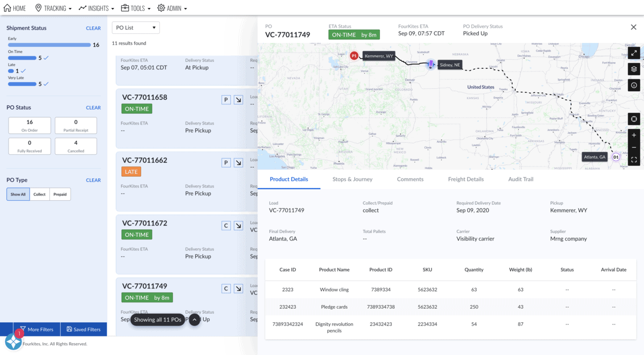Open fullscreen map view with brackets icon
Image resolution: width=644 pixels, height=355 pixels.
click(x=634, y=159)
